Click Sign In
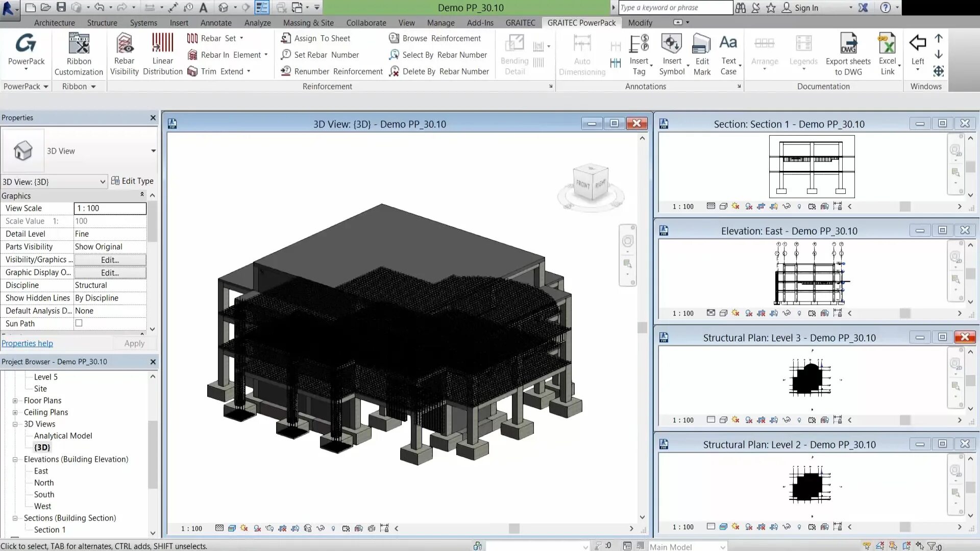The width and height of the screenshot is (980, 551). click(x=806, y=8)
